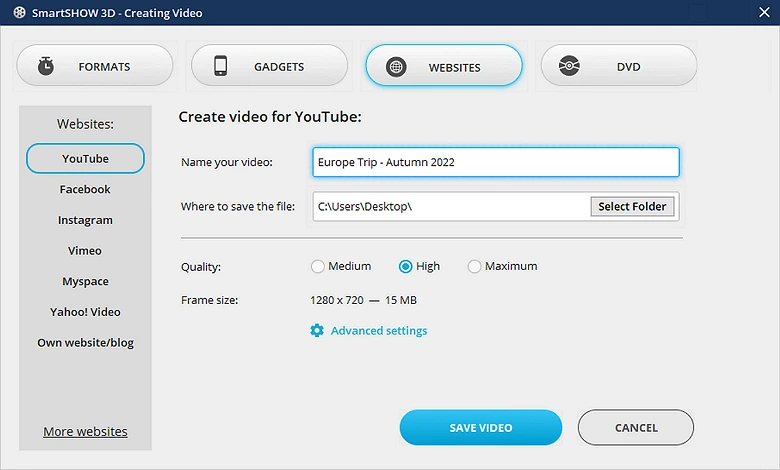
Task: Click the stopwatch icon on Formats tab
Action: 46,66
